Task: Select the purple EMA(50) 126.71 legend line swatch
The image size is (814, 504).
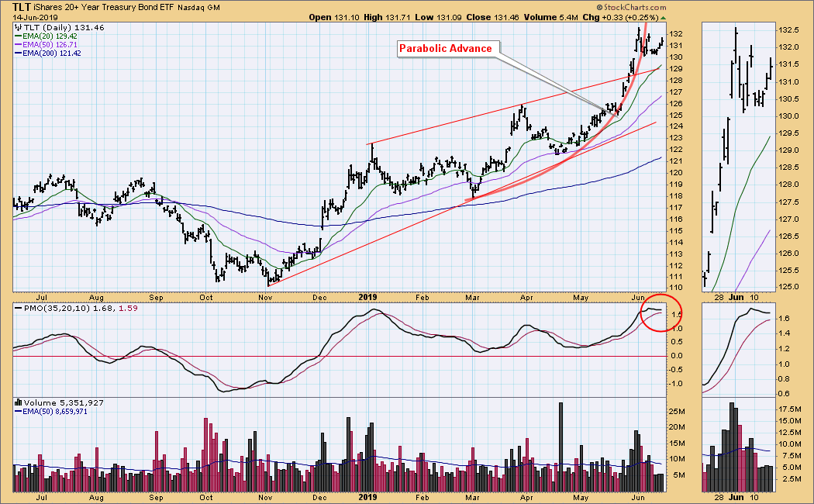Action: [x=18, y=45]
